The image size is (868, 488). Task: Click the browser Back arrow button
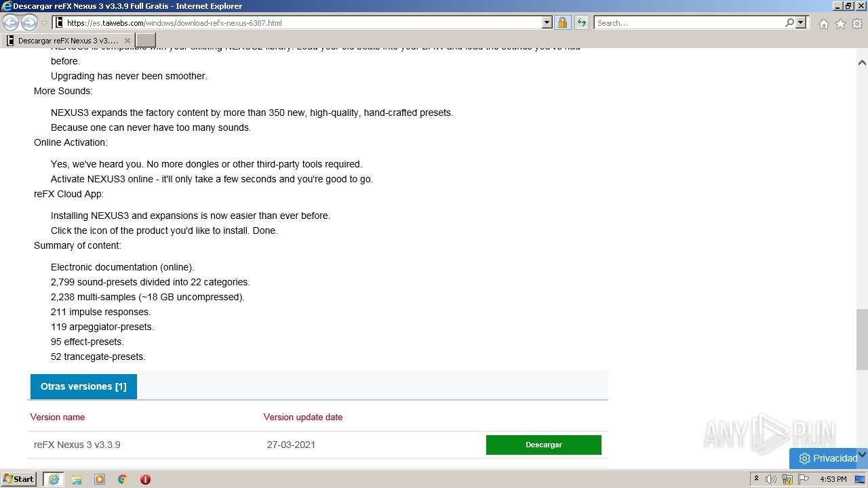(x=11, y=22)
